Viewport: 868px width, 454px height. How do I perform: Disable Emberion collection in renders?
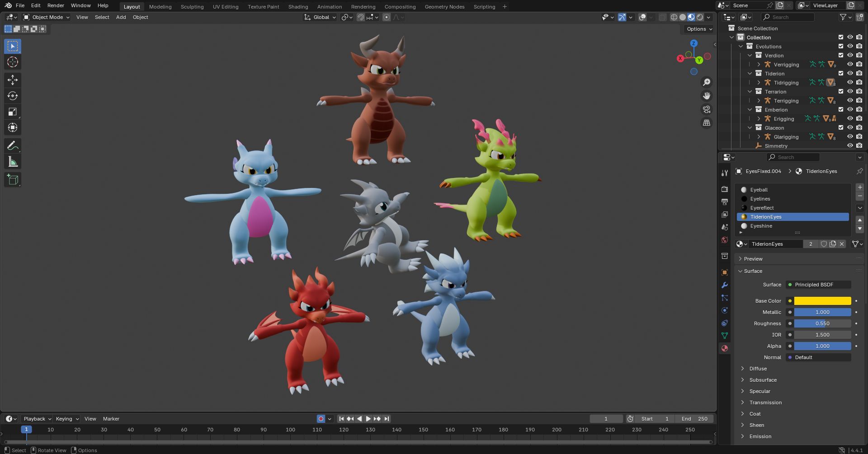[859, 110]
